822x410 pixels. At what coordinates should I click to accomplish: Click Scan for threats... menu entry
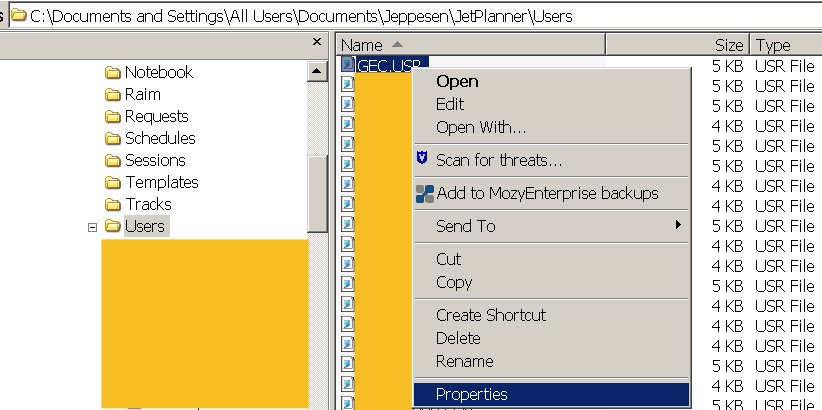(x=498, y=160)
